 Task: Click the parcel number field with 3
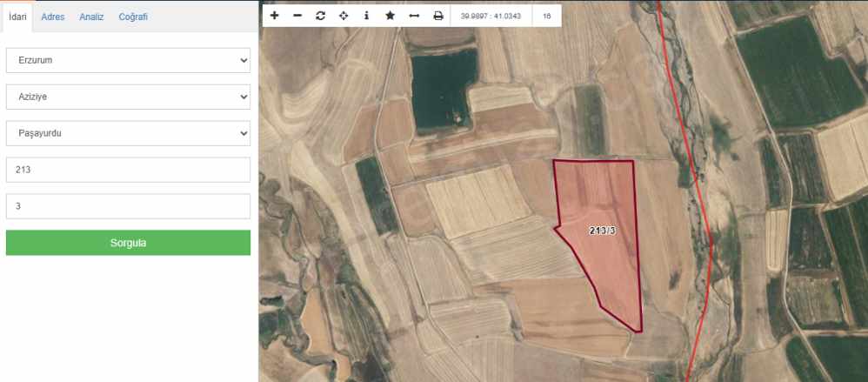128,207
